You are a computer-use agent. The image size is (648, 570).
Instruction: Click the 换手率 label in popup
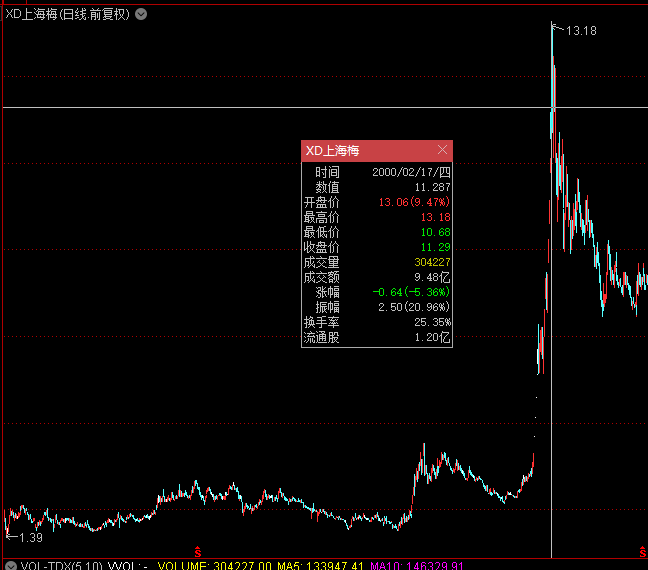[322, 322]
